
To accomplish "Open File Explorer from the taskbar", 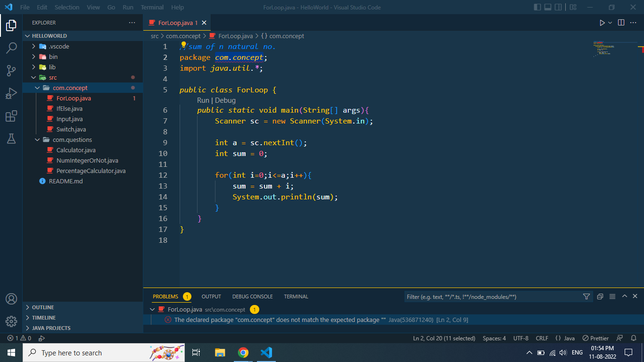I will (x=220, y=353).
